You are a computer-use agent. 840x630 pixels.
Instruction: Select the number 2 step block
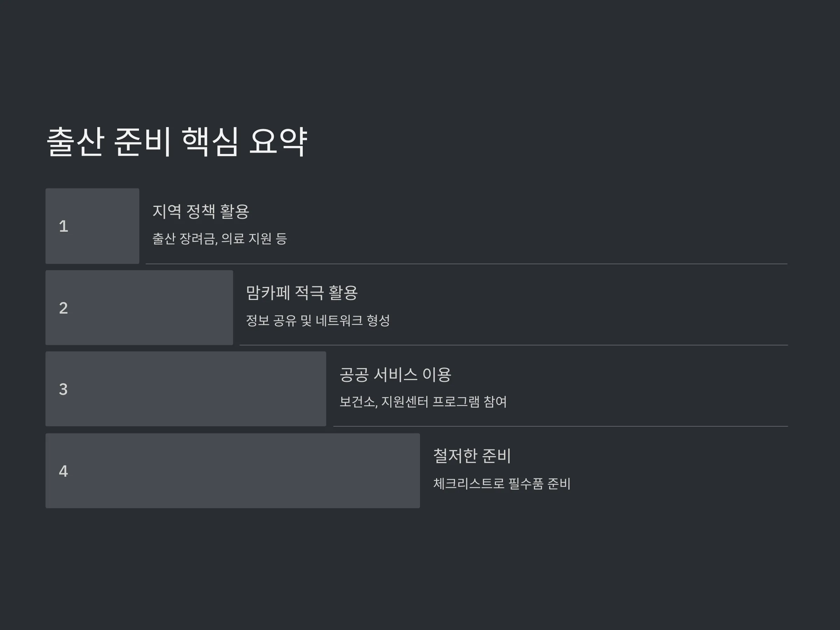point(139,308)
